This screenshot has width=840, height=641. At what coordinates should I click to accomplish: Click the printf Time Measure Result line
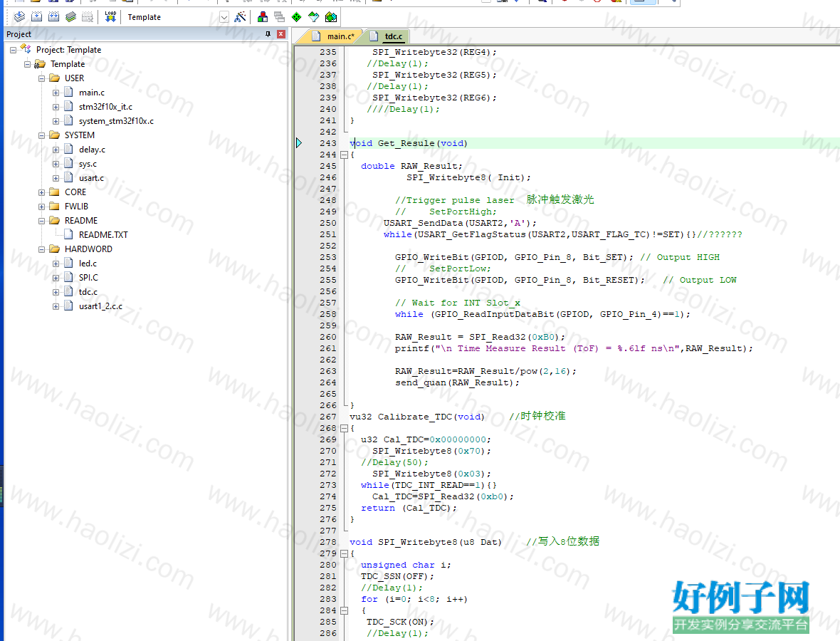click(x=574, y=348)
